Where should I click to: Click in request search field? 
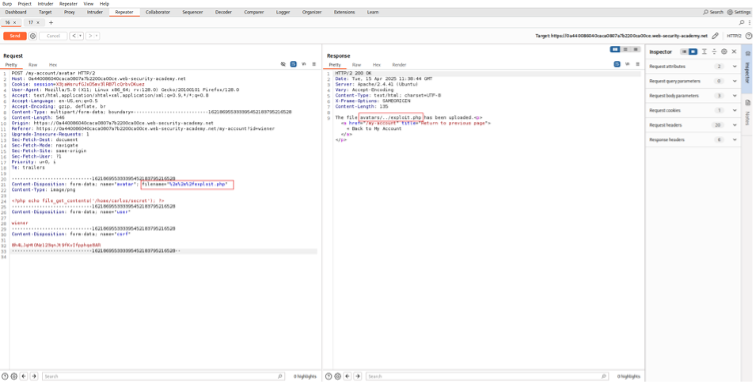[x=163, y=376]
